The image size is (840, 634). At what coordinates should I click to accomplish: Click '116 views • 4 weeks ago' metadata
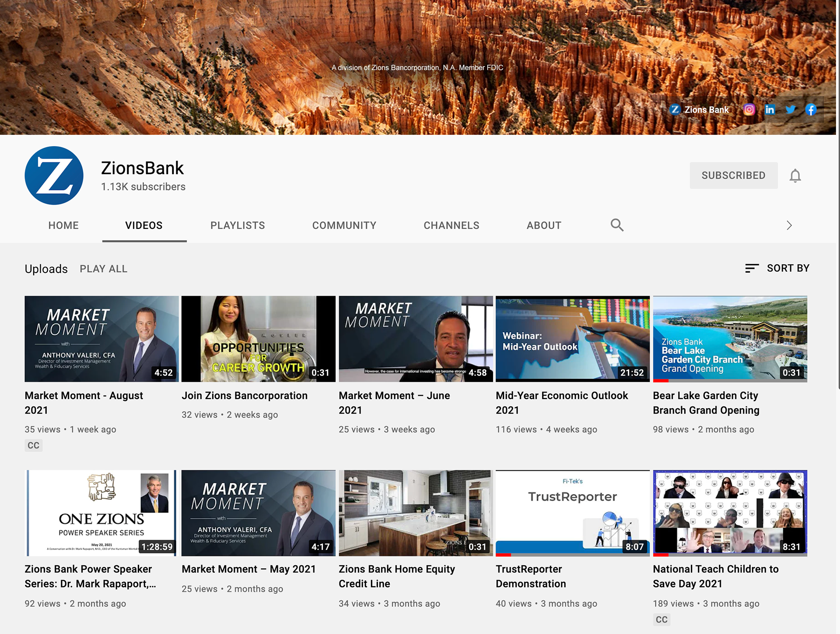(x=546, y=429)
